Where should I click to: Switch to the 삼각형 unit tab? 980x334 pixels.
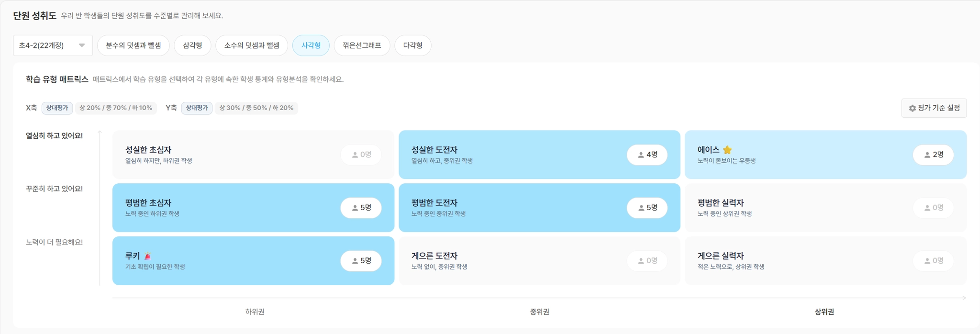click(x=192, y=45)
